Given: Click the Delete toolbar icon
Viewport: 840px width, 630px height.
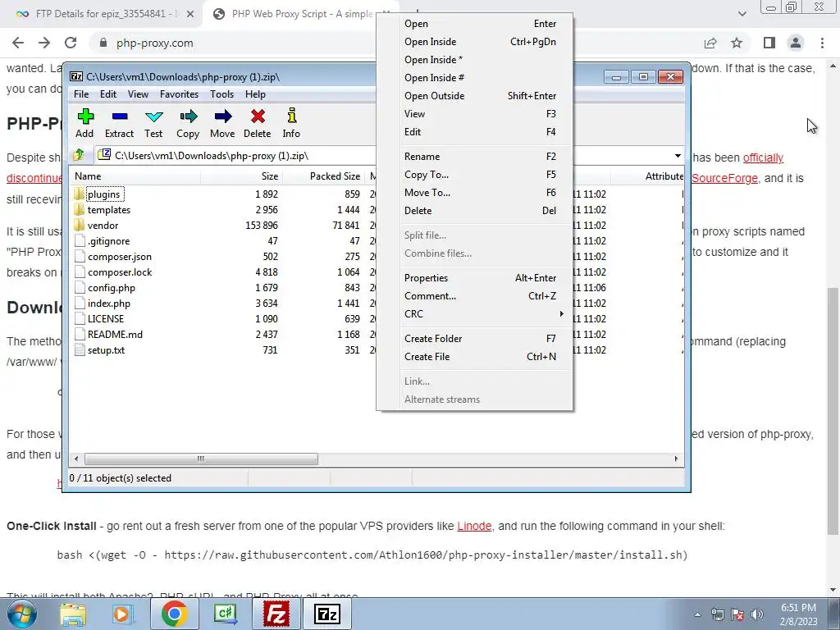Looking at the screenshot, I should tap(257, 123).
